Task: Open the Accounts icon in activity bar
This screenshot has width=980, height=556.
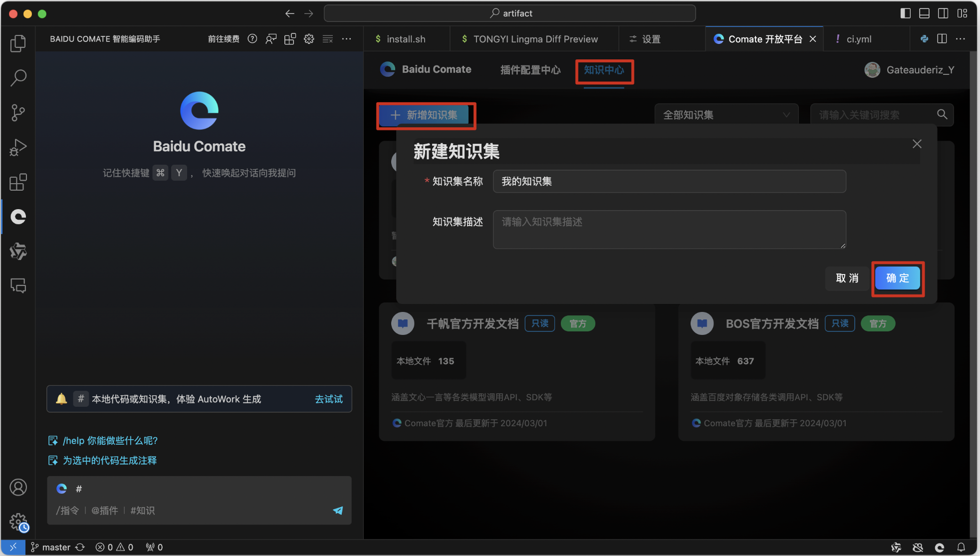Action: coord(18,487)
